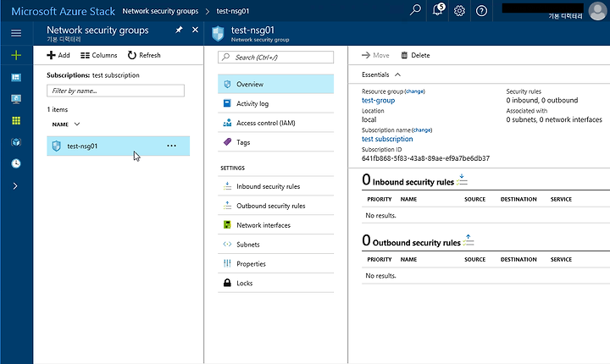Open portal settings gear icon
This screenshot has width=610, height=364.
point(459,10)
